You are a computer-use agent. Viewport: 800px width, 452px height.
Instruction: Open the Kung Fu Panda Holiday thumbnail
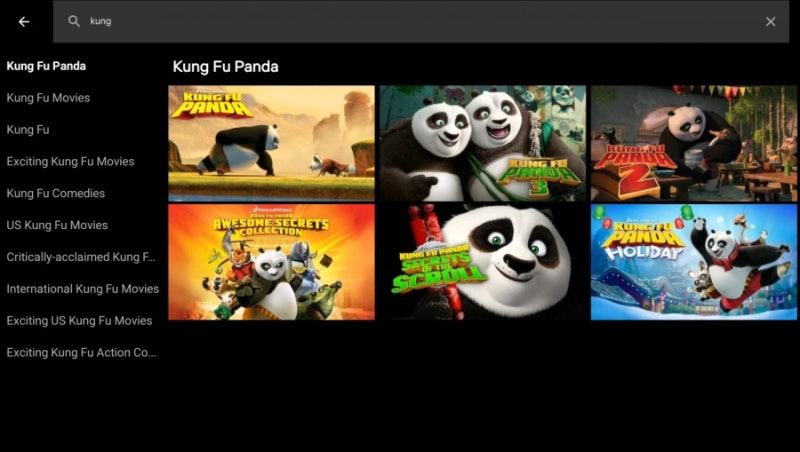pyautogui.click(x=694, y=262)
